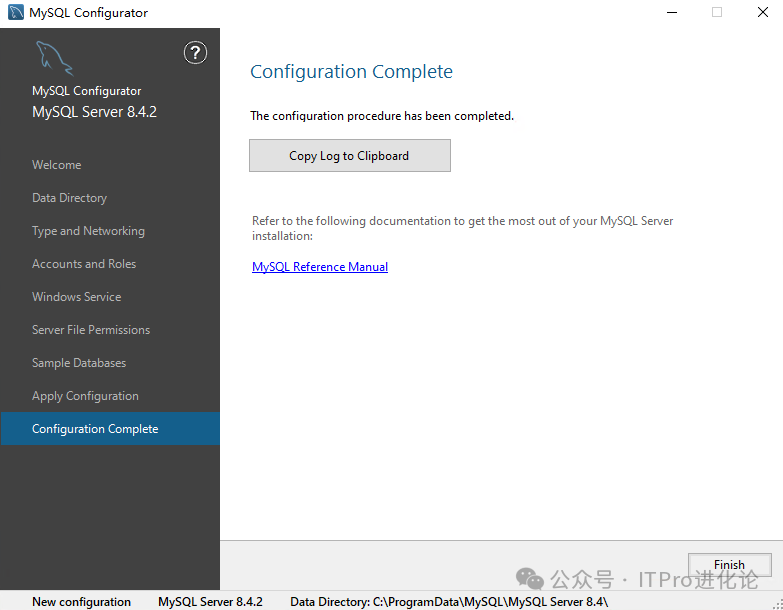
Task: Open the Type and Networking step
Action: (x=88, y=231)
